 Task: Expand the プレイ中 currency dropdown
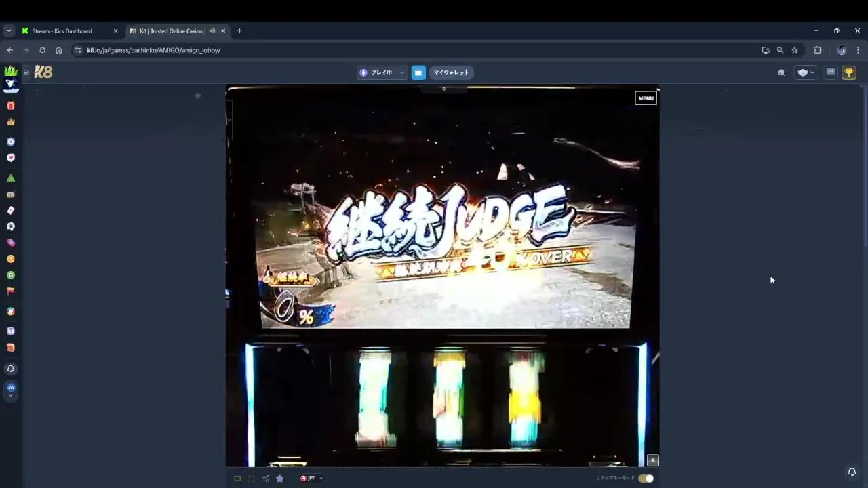coord(382,73)
